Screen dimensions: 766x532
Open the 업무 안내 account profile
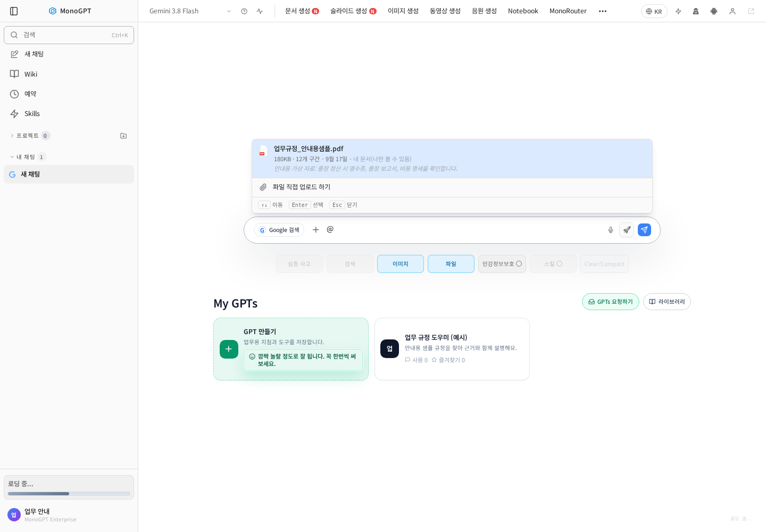pyautogui.click(x=69, y=515)
